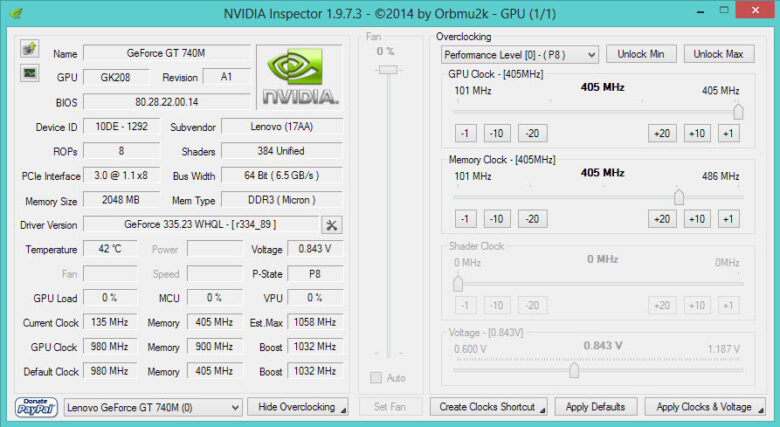
Task: Click the Name field GeForce GT 740M
Action: click(167, 53)
